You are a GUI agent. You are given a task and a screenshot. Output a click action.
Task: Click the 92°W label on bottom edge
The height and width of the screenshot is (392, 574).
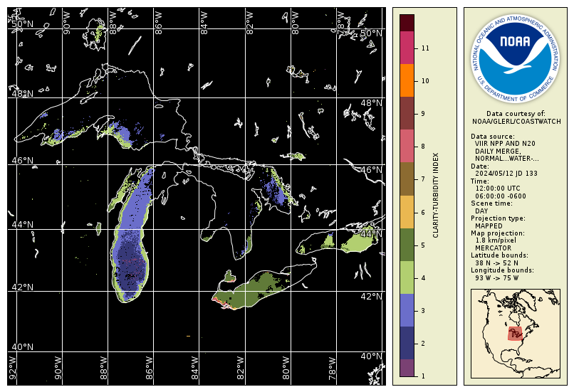click(x=12, y=368)
